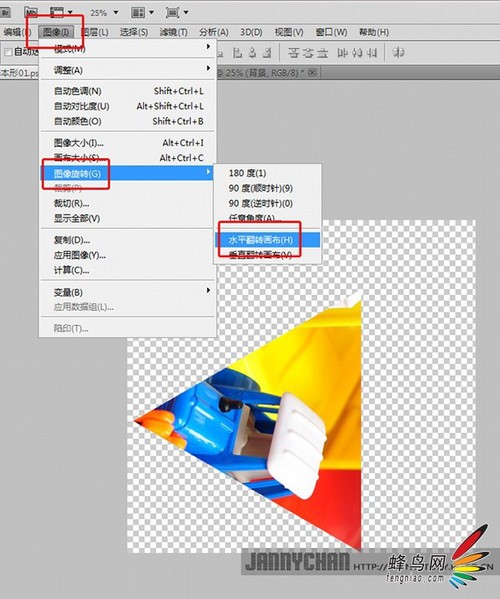
Task: Open the 滤镜(T) menu
Action: (x=173, y=32)
